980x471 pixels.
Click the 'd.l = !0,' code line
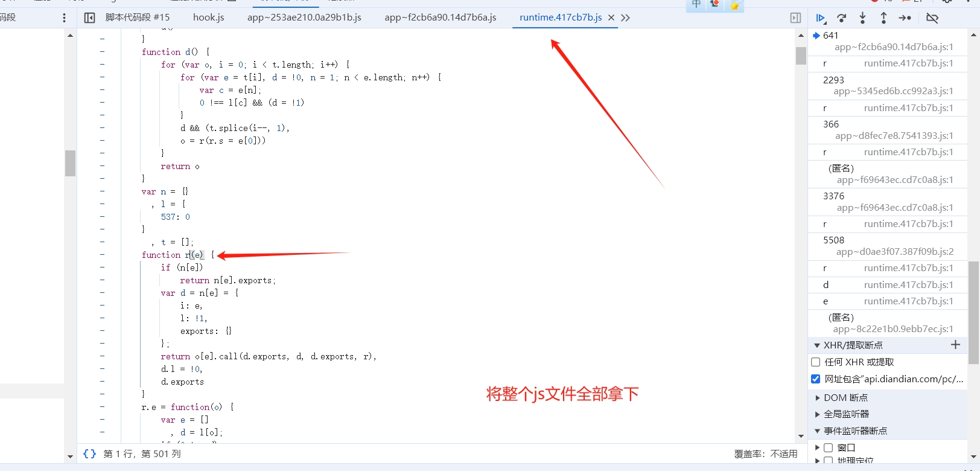182,369
